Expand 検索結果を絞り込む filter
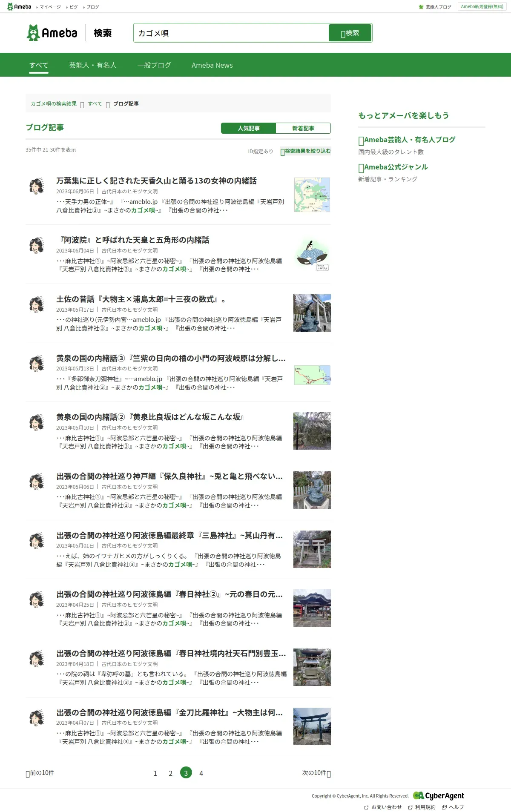511x812 pixels. click(x=305, y=151)
